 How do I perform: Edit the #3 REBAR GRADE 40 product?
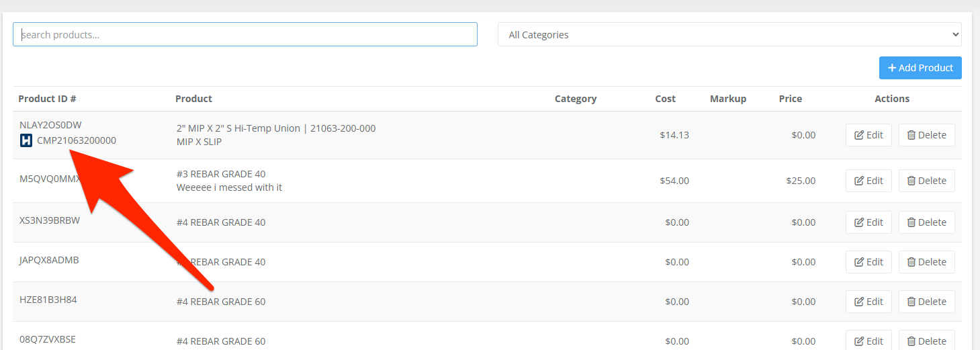[x=868, y=181]
